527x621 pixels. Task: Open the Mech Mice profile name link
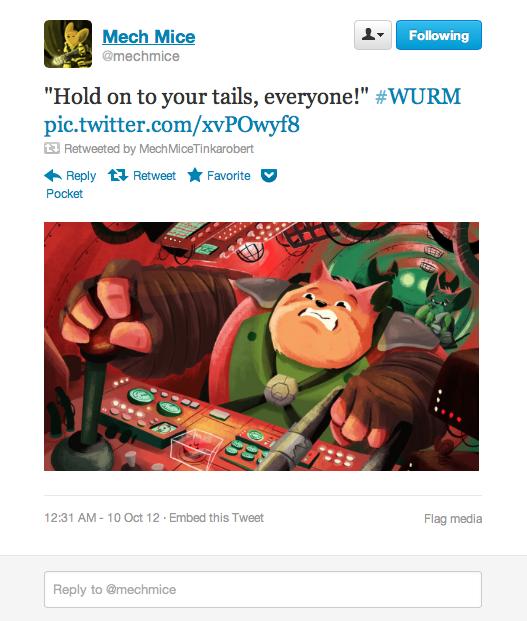149,37
